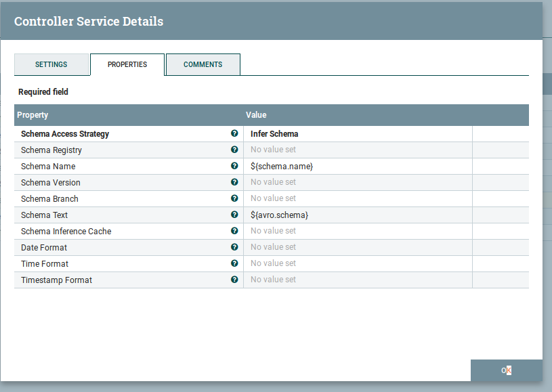Screen dimensions: 552x392
Task: Click help icon next to Schema Access Strategy
Action: click(234, 133)
